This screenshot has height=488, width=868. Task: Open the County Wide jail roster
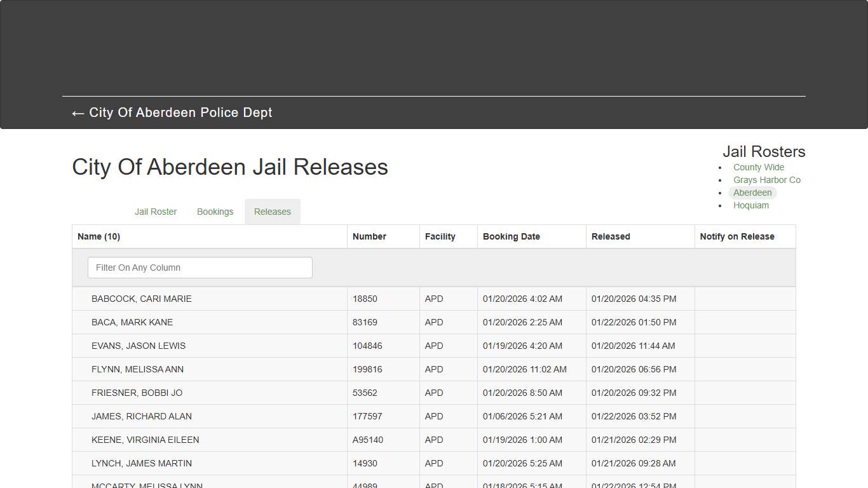[758, 167]
